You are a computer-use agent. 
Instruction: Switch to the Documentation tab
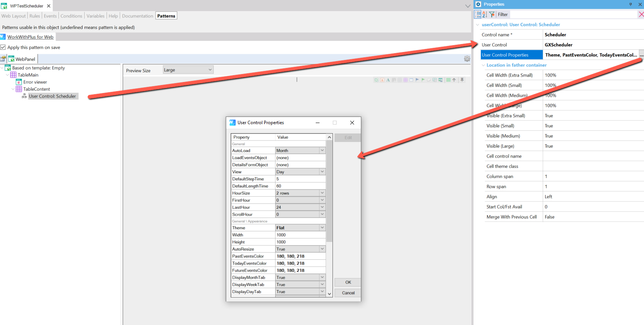click(x=137, y=16)
